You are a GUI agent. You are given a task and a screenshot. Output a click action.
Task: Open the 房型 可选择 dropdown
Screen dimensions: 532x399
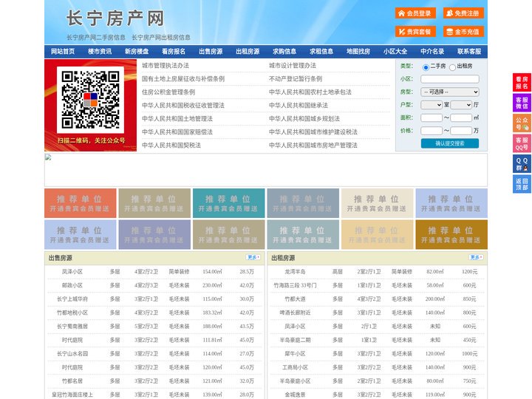(x=450, y=92)
